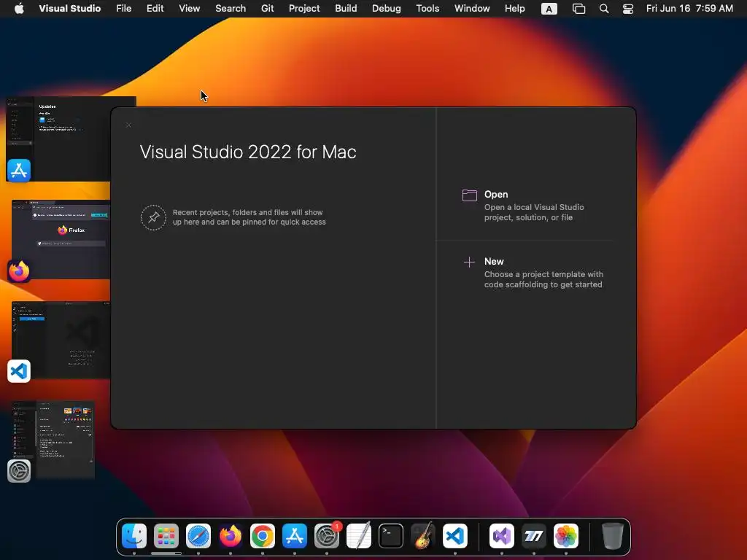Viewport: 747px width, 560px height.
Task: Open the Search menu
Action: pos(231,8)
